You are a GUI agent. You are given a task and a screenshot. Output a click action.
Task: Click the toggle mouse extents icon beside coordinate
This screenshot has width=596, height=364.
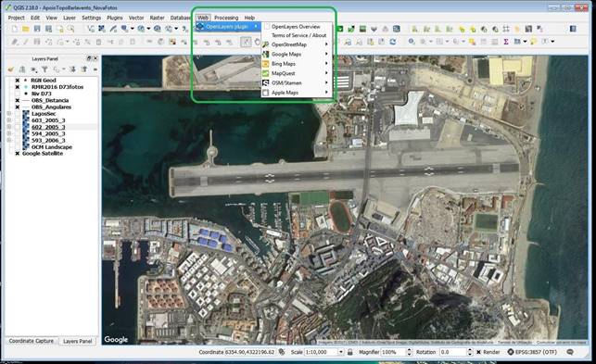pyautogui.click(x=282, y=352)
